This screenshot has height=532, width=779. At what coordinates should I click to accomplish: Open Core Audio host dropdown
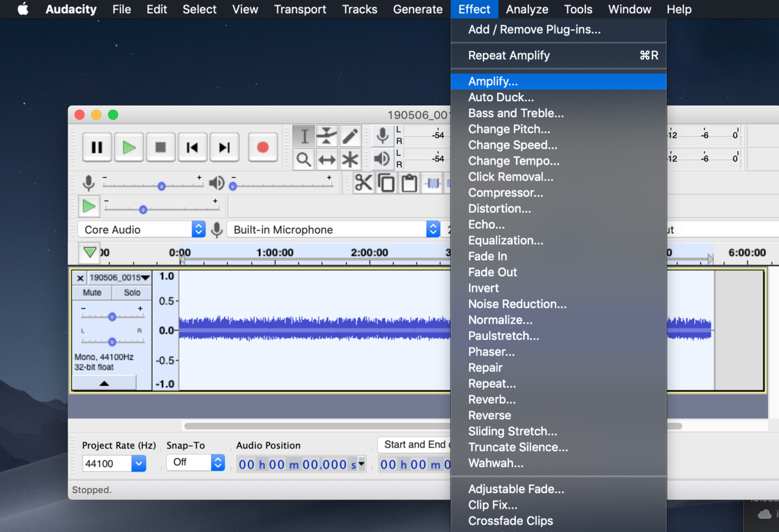tap(142, 230)
